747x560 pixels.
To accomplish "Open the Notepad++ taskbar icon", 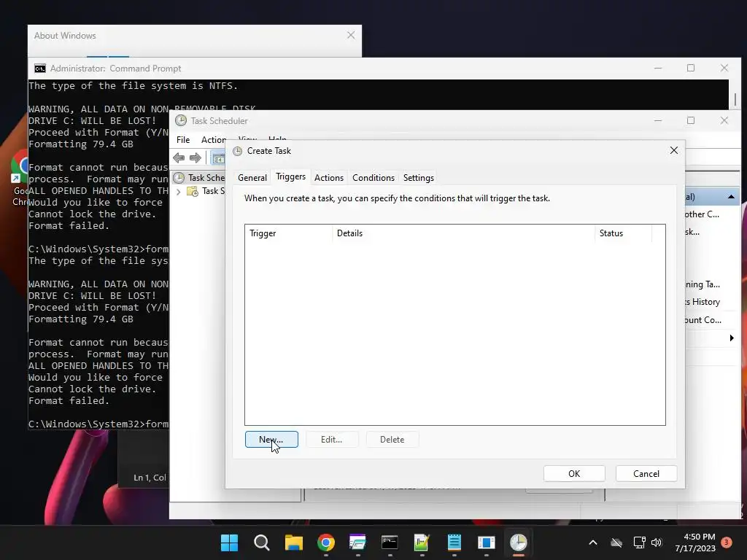I will [422, 542].
